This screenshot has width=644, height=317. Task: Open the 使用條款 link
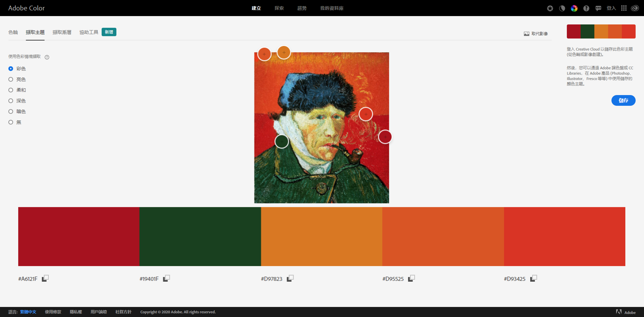[53, 312]
